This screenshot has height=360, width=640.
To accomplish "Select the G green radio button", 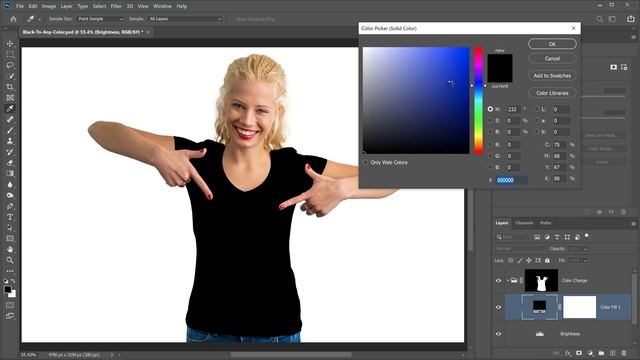I will [490, 156].
